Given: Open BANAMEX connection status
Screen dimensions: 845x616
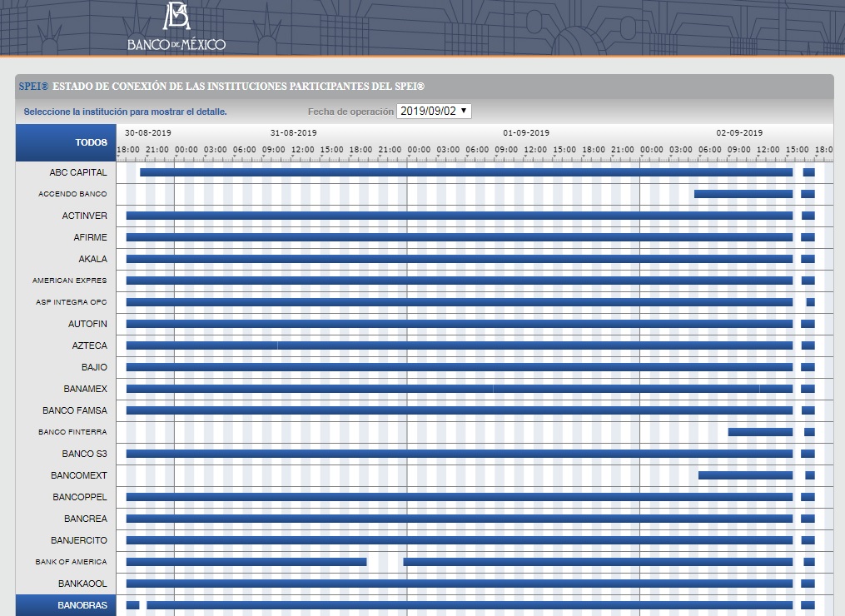Looking at the screenshot, I should click(x=85, y=389).
